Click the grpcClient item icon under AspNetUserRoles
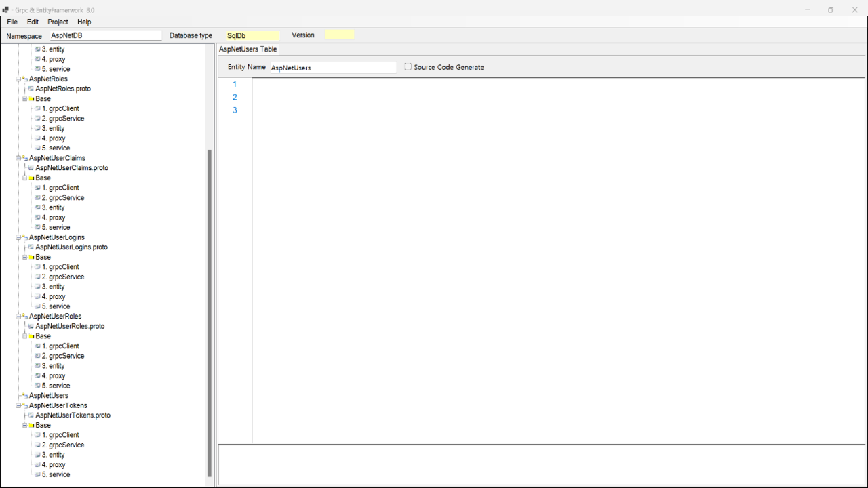The width and height of the screenshot is (868, 488). 38,346
